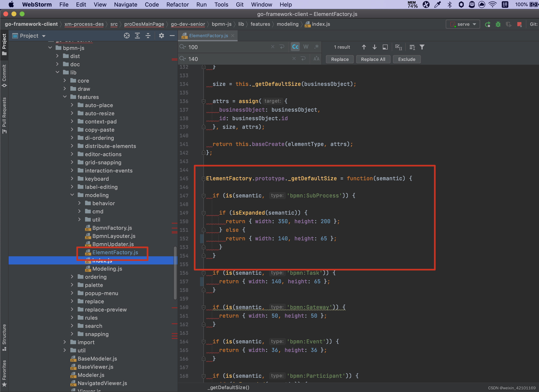Open the Refactor menu
Viewport: 539px width, 392px height.
point(177,4)
